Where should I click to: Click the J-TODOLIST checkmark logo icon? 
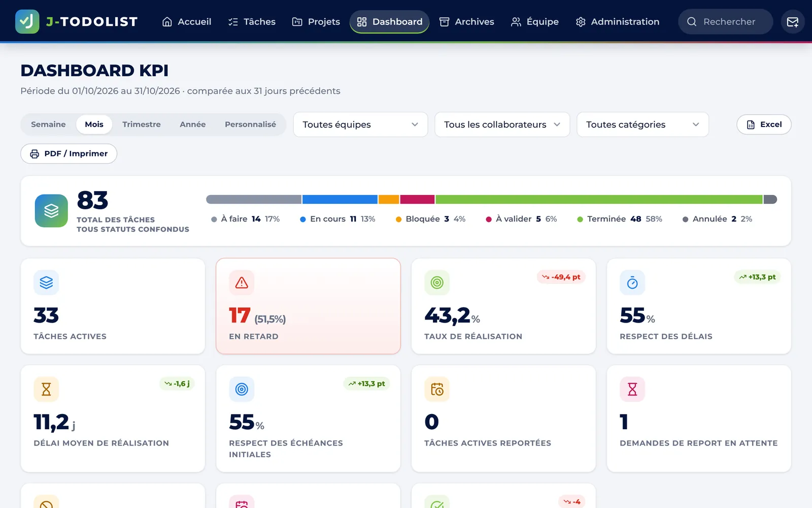tap(27, 21)
